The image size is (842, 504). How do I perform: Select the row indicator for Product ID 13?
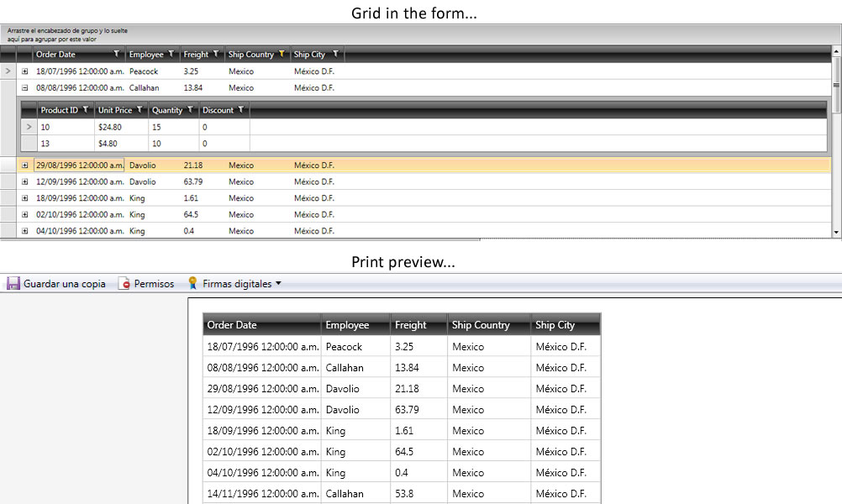pos(29,144)
